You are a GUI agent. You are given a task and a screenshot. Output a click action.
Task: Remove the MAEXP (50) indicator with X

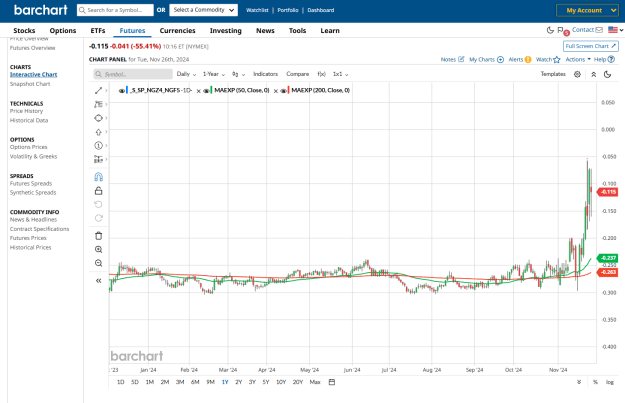[x=275, y=91]
